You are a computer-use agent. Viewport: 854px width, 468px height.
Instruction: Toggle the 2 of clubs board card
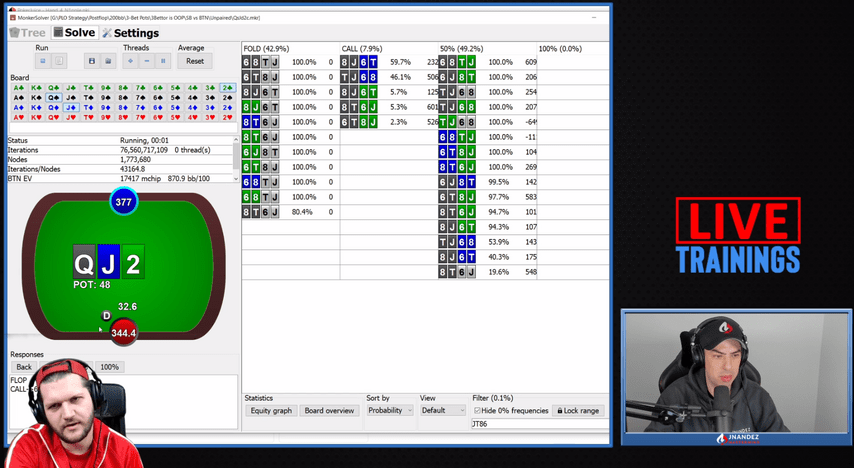(x=228, y=88)
